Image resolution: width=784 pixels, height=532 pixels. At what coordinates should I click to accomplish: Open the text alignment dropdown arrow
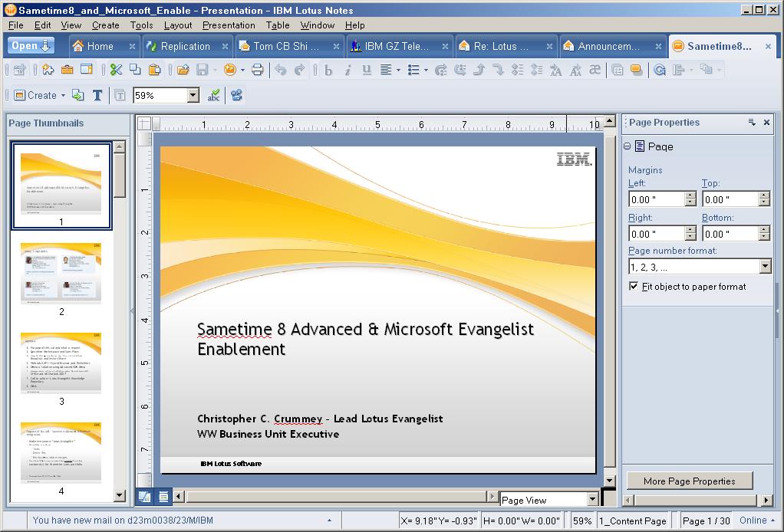(x=398, y=70)
